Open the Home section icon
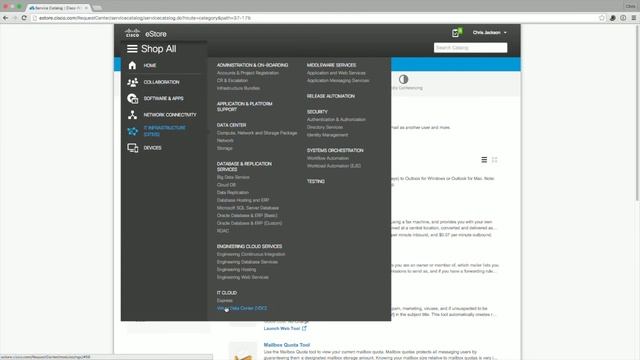The image size is (640, 360). (132, 65)
